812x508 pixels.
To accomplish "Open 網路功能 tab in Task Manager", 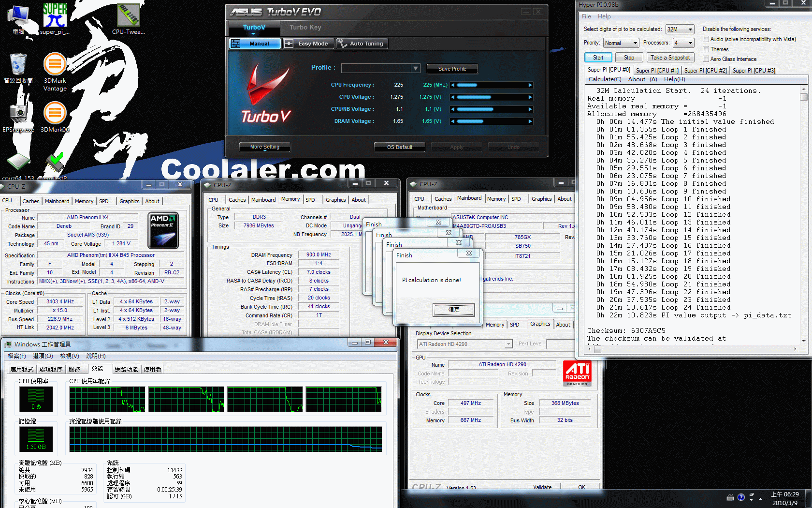I will pos(126,369).
